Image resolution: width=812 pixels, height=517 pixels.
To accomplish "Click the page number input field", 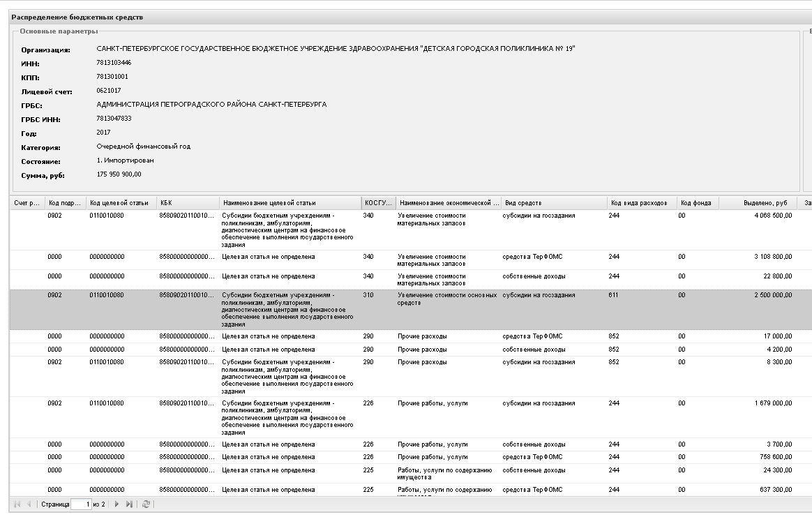I will 82,504.
